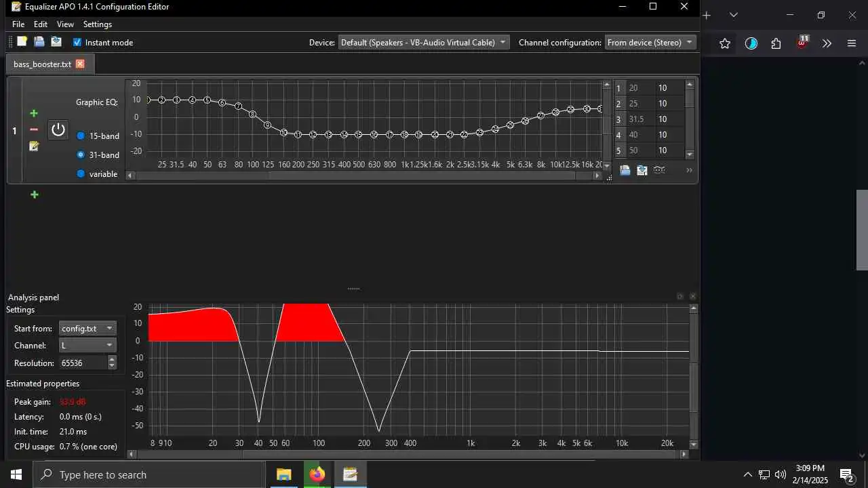Show more EQ toolbar actions chevron

689,170
